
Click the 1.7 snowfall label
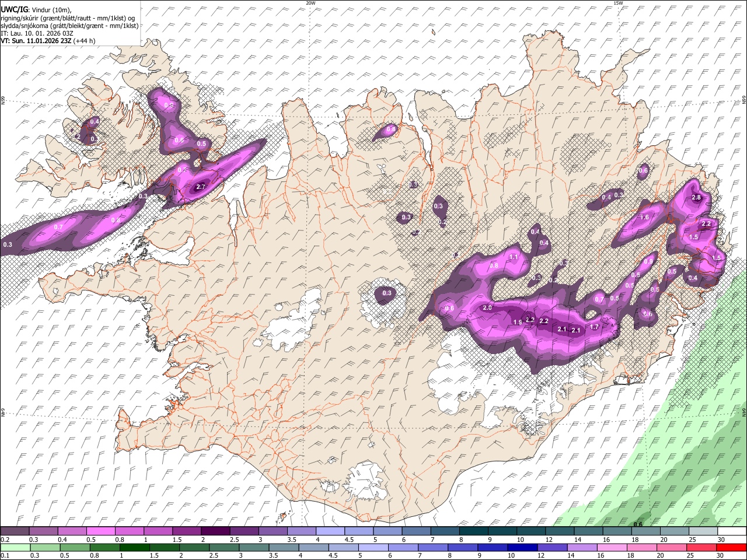point(595,327)
